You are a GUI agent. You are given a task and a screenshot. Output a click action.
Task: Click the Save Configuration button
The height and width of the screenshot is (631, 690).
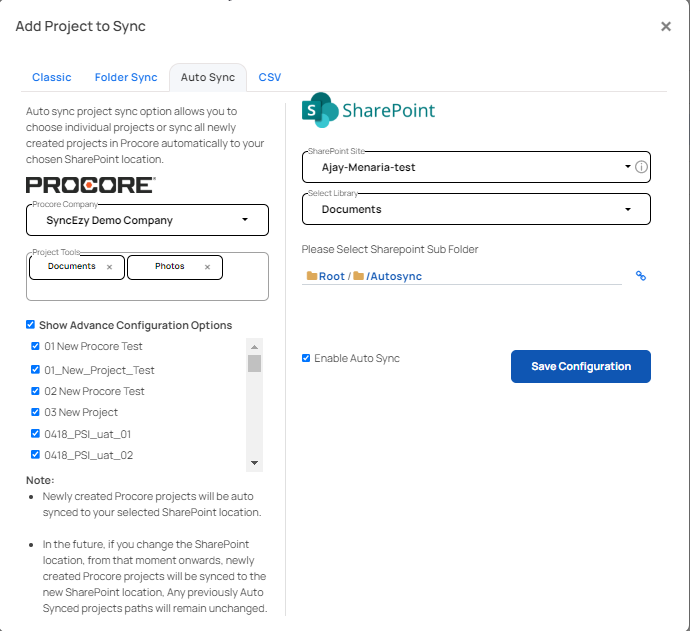(x=580, y=367)
